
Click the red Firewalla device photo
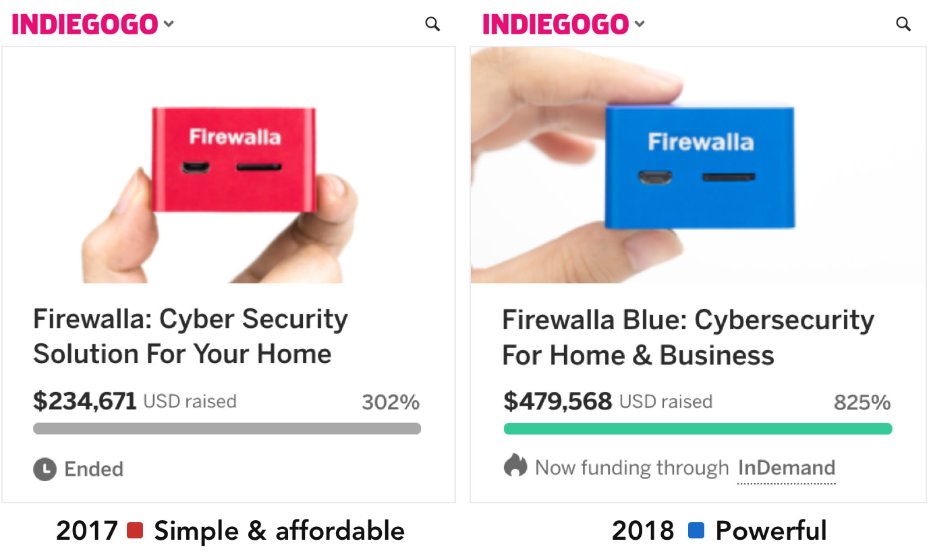pyautogui.click(x=228, y=165)
